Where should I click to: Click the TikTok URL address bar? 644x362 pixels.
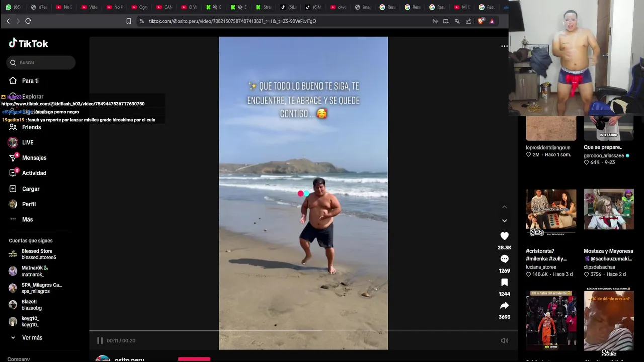click(x=232, y=21)
